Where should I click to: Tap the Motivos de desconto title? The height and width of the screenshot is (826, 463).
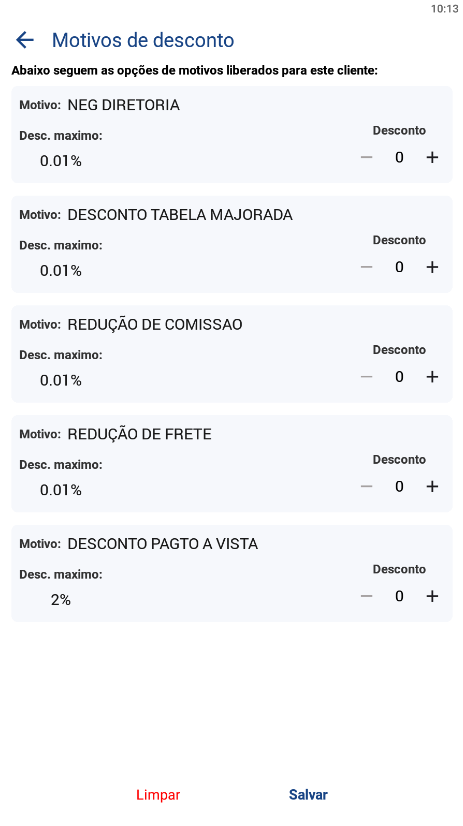point(143,40)
